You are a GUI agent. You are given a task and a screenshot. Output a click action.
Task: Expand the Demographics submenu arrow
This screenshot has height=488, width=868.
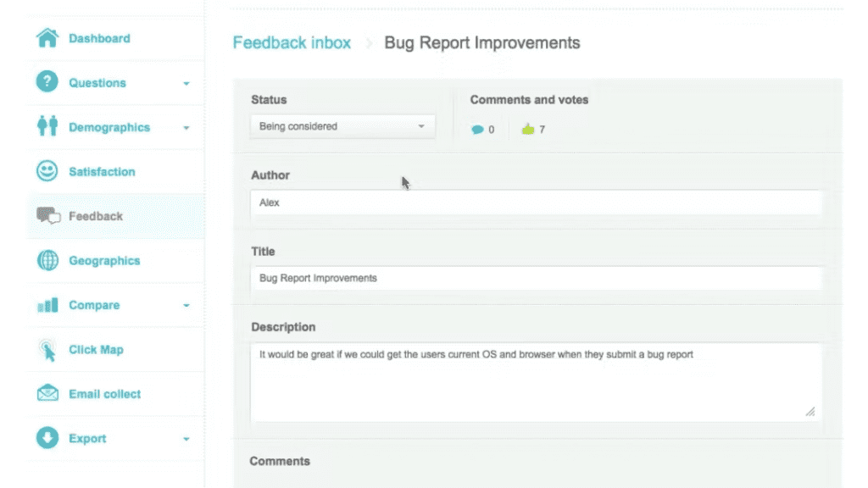[186, 128]
